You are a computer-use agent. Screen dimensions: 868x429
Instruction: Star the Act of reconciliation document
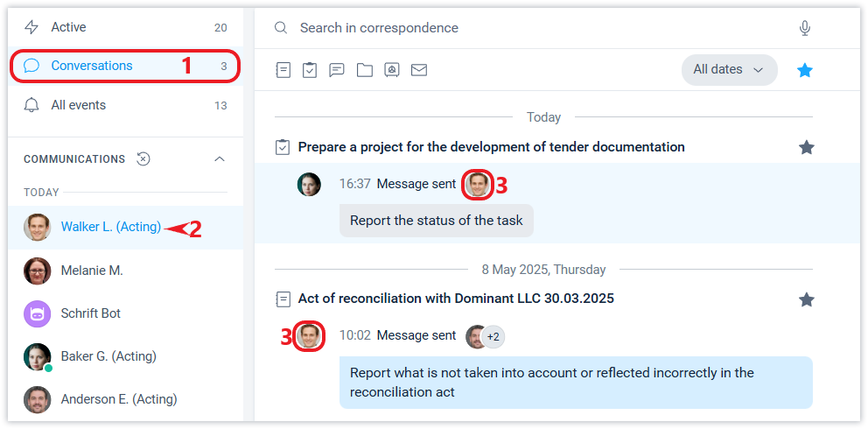coord(806,299)
